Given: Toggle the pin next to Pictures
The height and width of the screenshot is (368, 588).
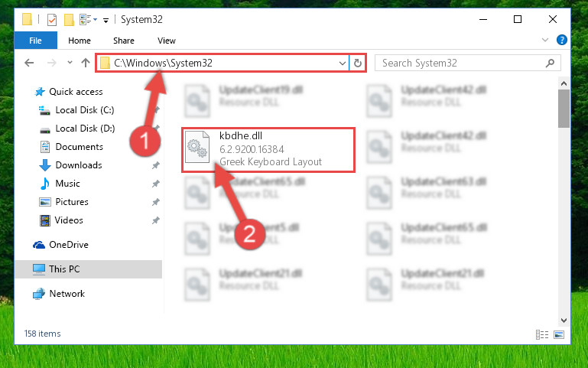Looking at the screenshot, I should tap(156, 202).
